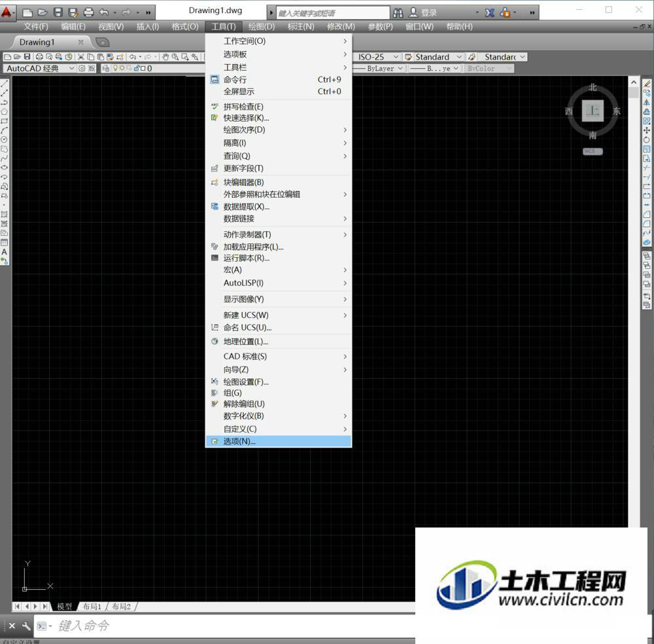
Task: Open the 文件(F) menu
Action: pos(36,27)
